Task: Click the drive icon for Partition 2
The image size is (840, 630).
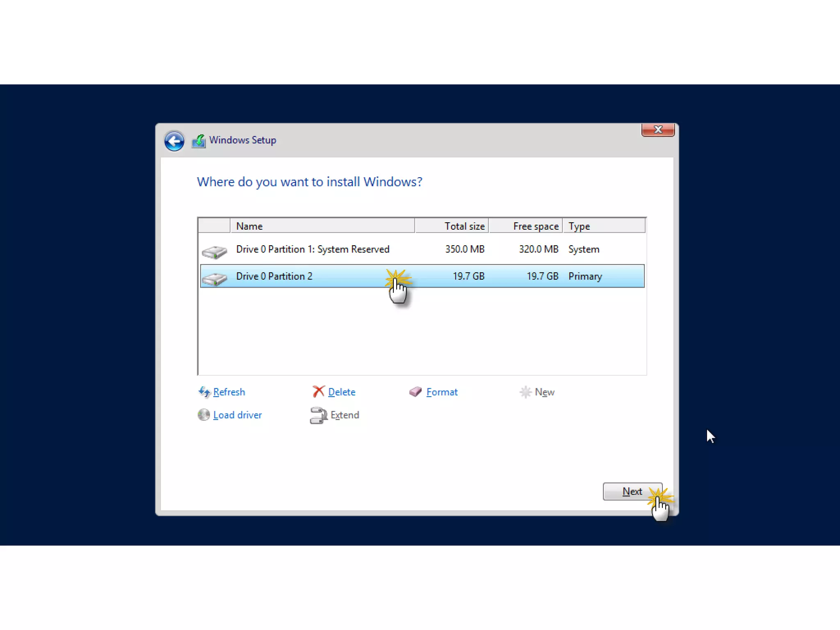Action: coord(215,279)
